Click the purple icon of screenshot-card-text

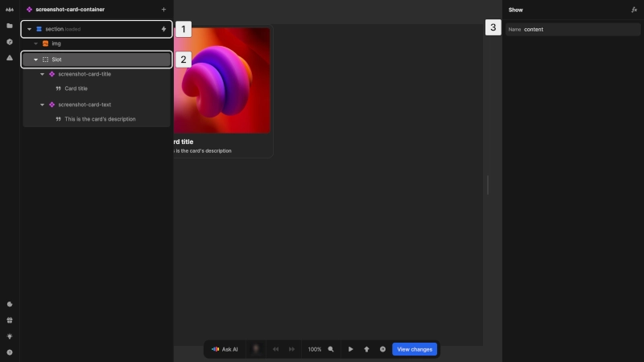(x=52, y=105)
